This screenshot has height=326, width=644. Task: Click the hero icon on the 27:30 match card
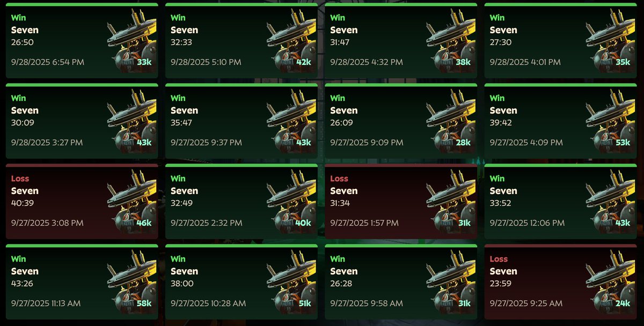pyautogui.click(x=611, y=41)
